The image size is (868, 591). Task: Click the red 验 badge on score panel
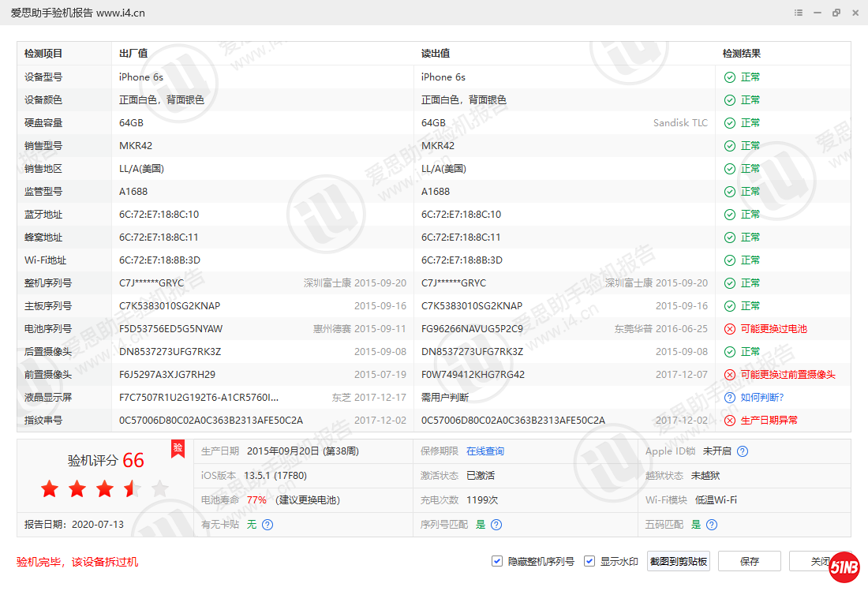click(178, 449)
